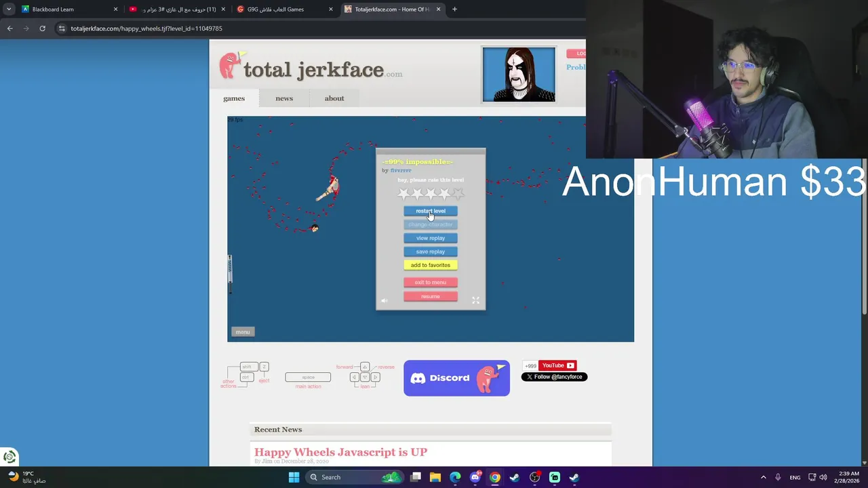868x488 pixels.
Task: Open network settings tray icon
Action: click(x=812, y=477)
